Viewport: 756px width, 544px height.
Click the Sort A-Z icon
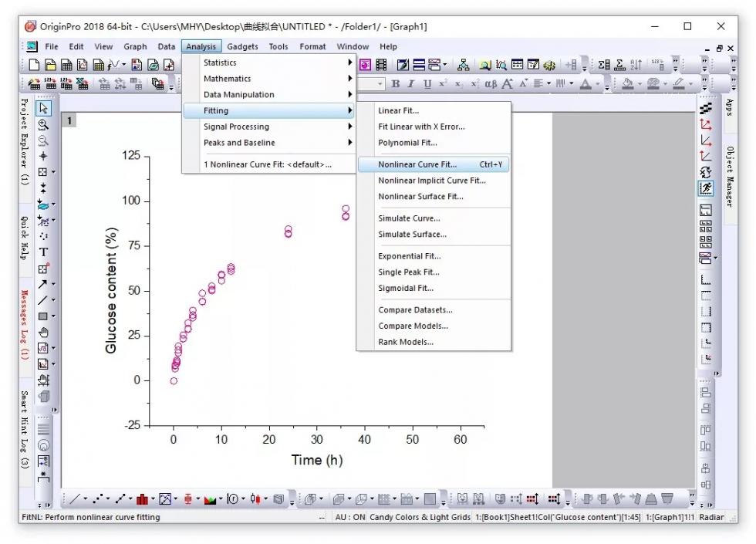[636, 65]
